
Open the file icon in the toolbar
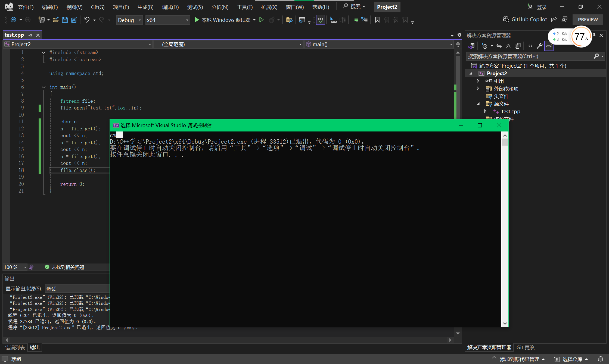55,20
